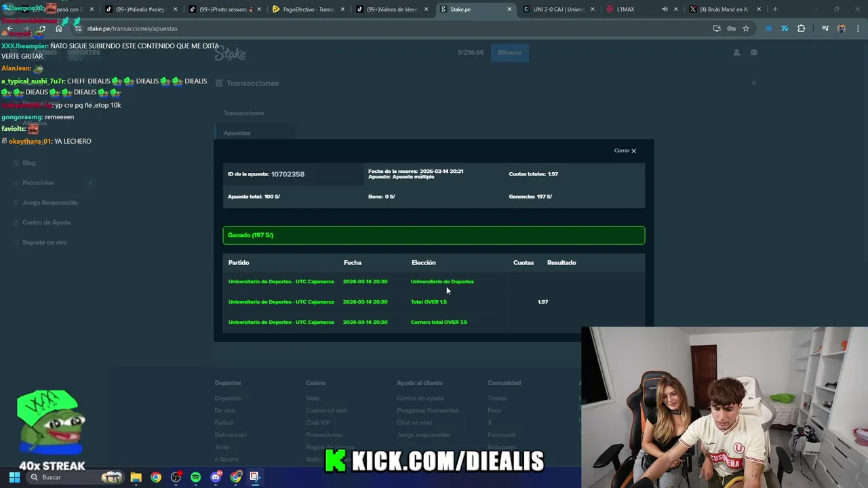This screenshot has width=868, height=488.
Task: Open the media controls icon in the toolbar
Action: pos(825,28)
